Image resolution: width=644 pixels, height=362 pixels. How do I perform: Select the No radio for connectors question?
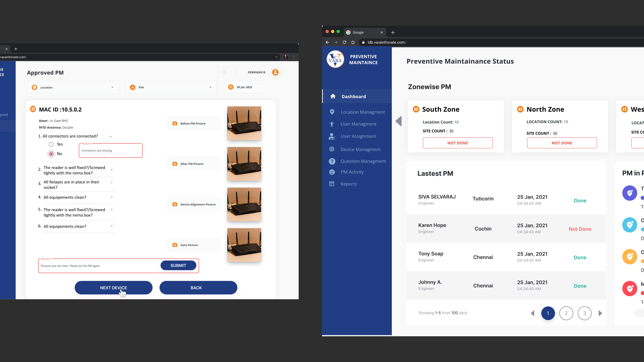pos(51,154)
